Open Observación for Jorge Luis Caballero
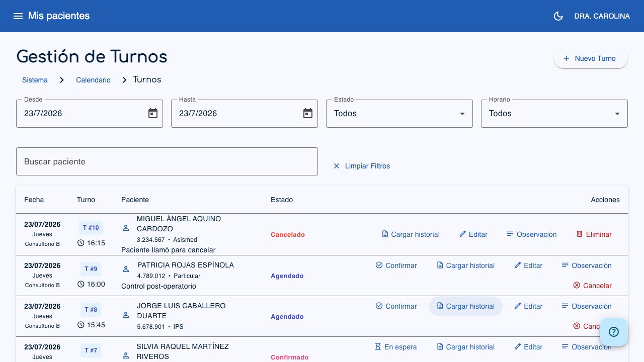The image size is (644, 362). pyautogui.click(x=587, y=306)
